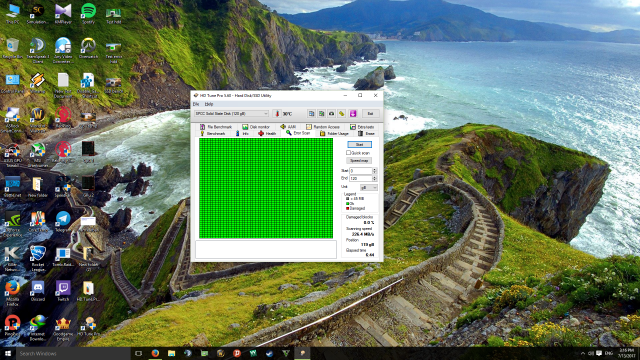Image resolution: width=640 pixels, height=360 pixels.
Task: Open the Any Video Converter shortcut
Action: coord(63,50)
